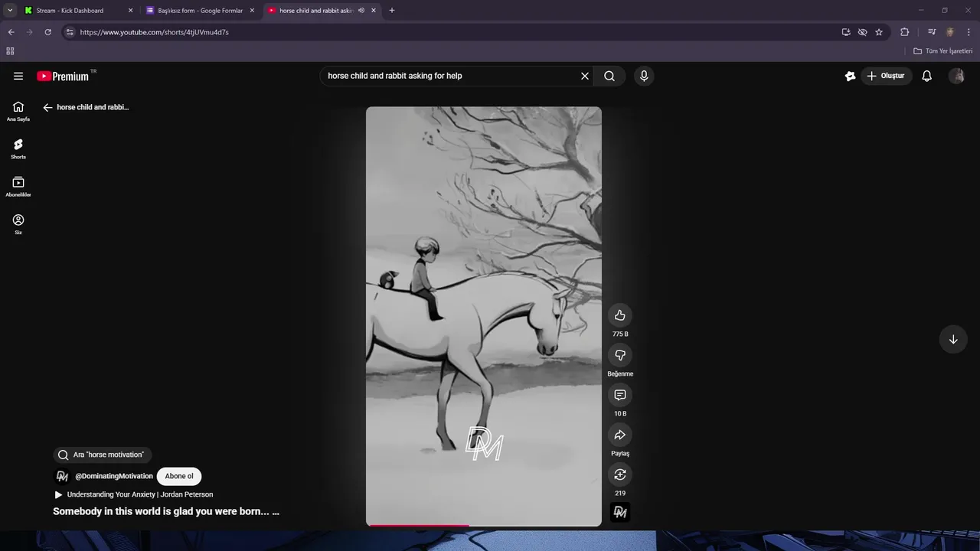
Task: Subscribe with the Abone ol button
Action: pos(179,476)
